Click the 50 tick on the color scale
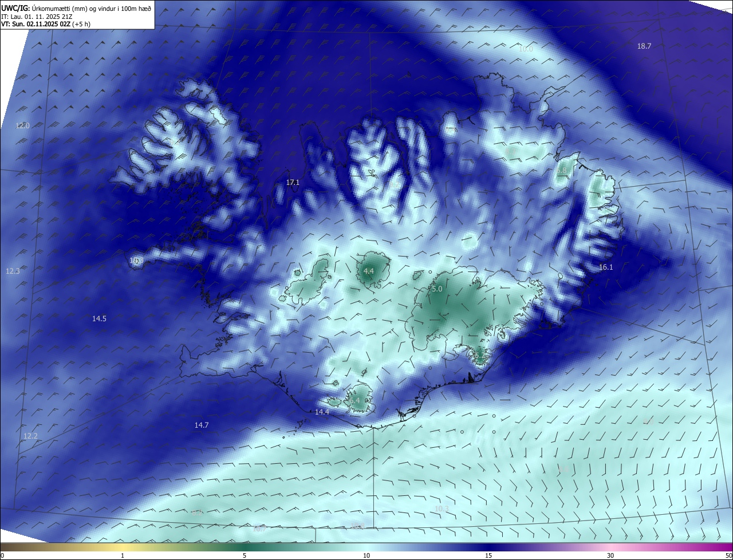 (728, 555)
